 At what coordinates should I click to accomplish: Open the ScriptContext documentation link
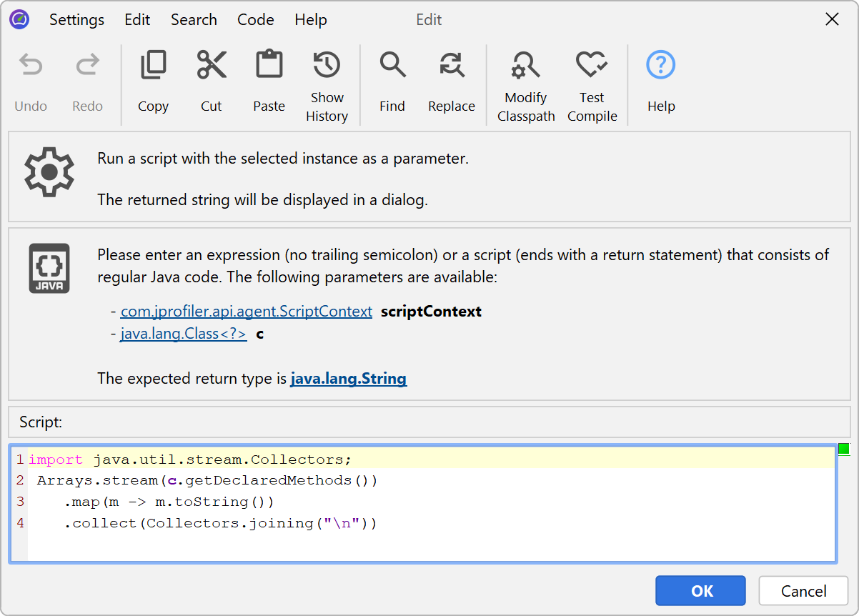[247, 312]
